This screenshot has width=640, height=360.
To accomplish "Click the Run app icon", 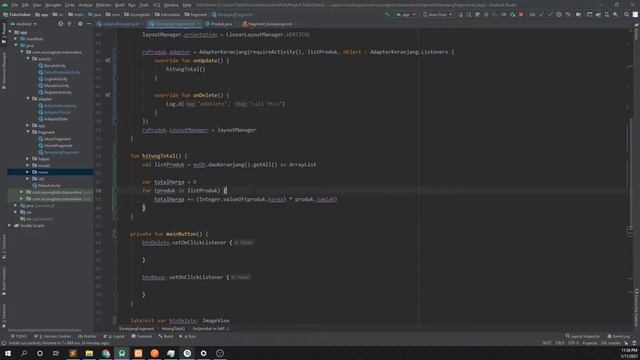I will pyautogui.click(x=461, y=14).
